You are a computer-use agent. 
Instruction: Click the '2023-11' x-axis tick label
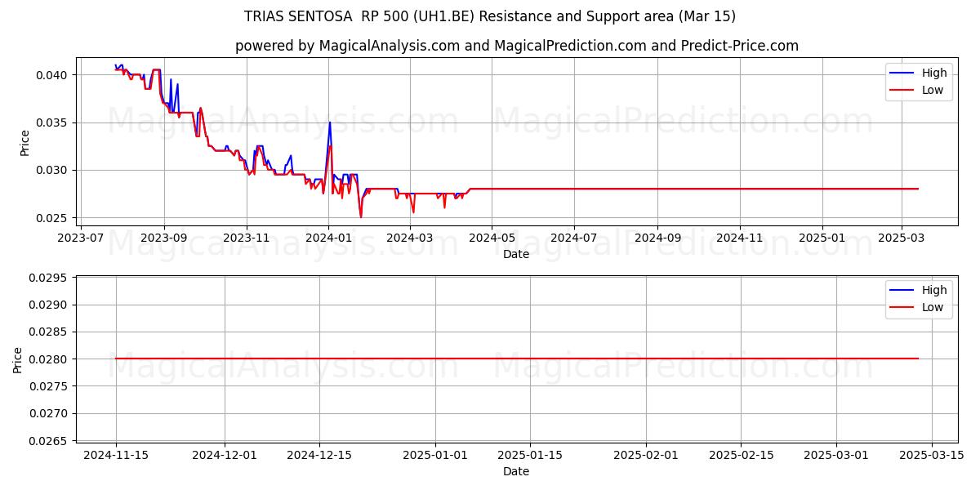(x=247, y=238)
